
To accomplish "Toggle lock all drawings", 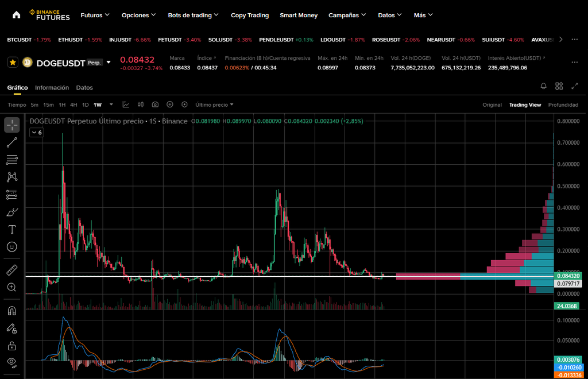I will pyautogui.click(x=12, y=346).
